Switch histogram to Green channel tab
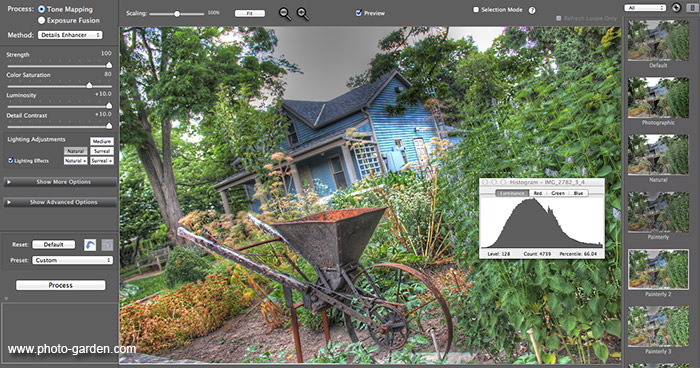The image size is (700, 368). pyautogui.click(x=558, y=193)
